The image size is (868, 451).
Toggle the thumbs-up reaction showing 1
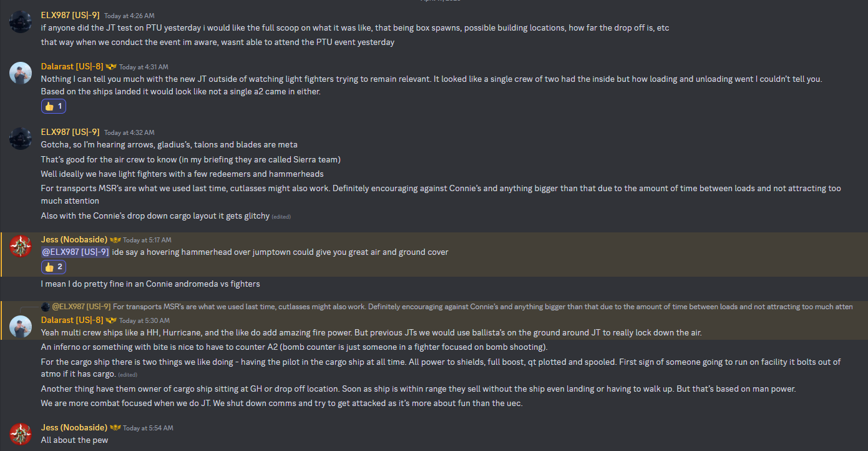54,106
